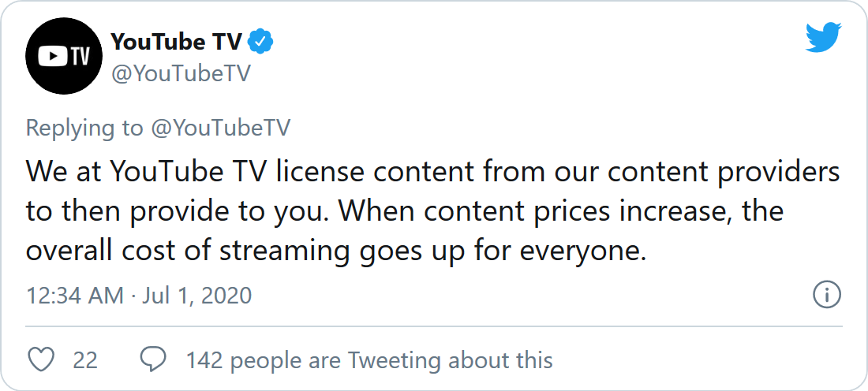This screenshot has height=391, width=868.
Task: Open @YouTubeTV mention in Replying to line
Action: point(220,128)
